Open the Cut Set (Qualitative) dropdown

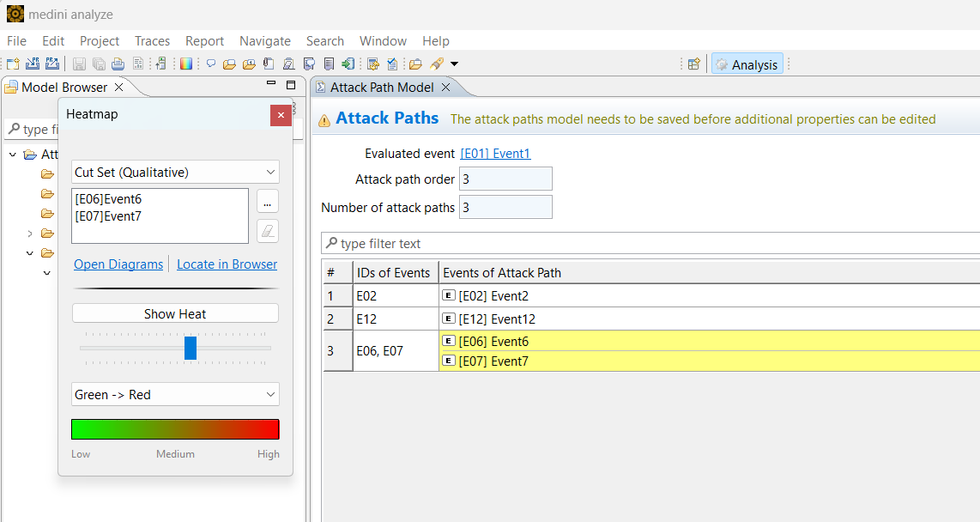[x=175, y=173]
